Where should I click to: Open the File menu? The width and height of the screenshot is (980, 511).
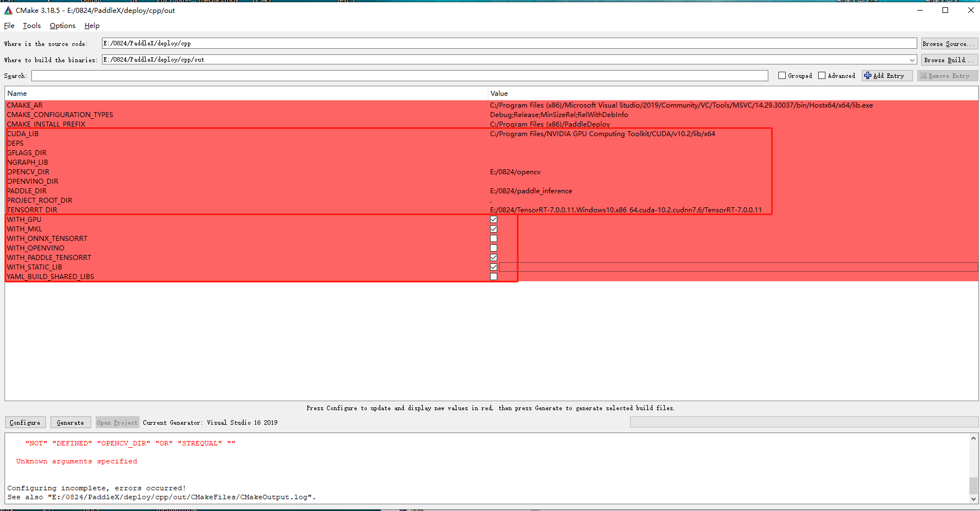(9, 26)
